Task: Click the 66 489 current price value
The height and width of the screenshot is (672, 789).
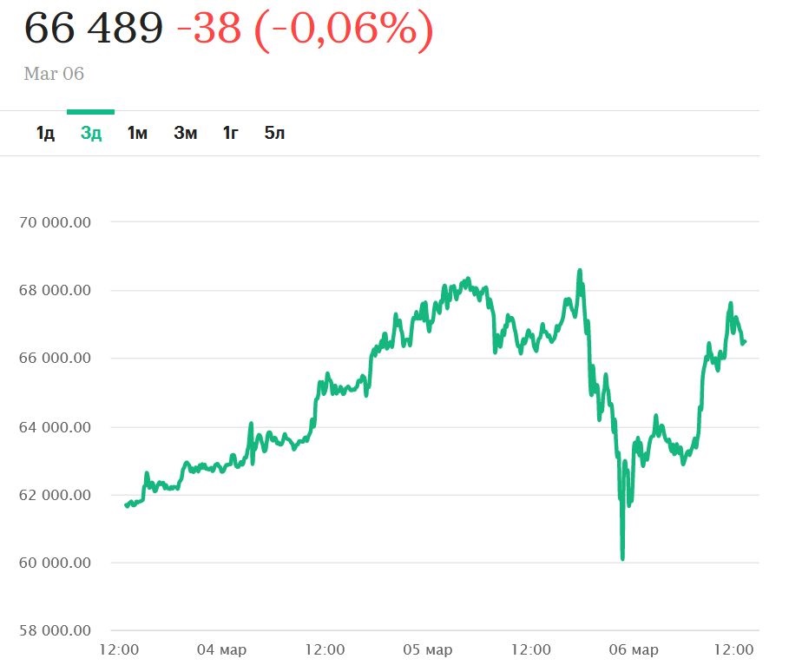Action: pos(94,29)
